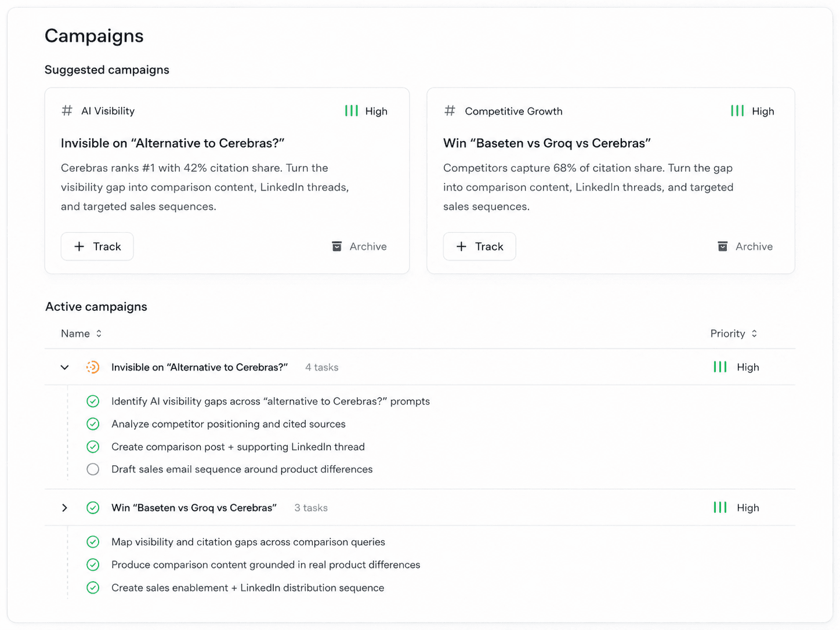Click the archive box icon on AI Visibility card

click(336, 247)
